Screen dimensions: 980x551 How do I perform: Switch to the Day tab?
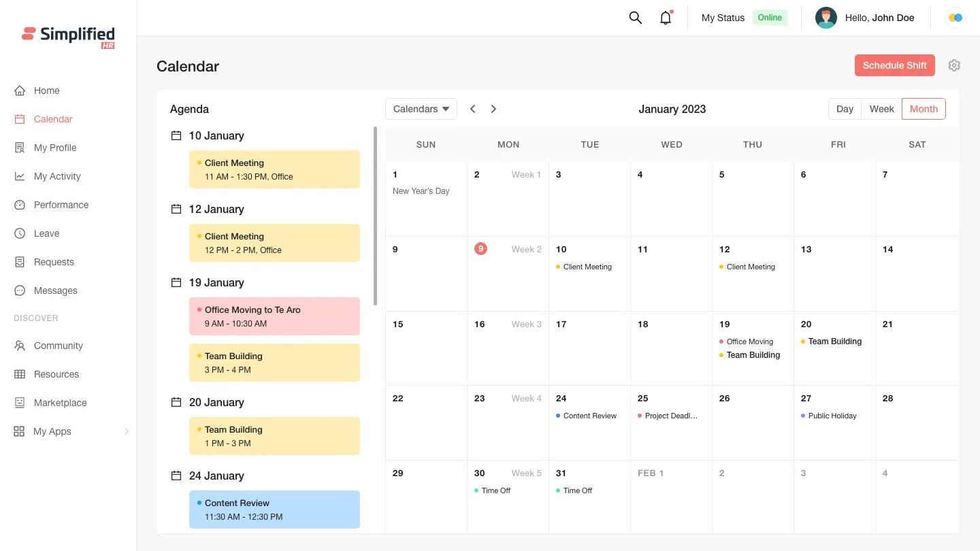click(845, 109)
